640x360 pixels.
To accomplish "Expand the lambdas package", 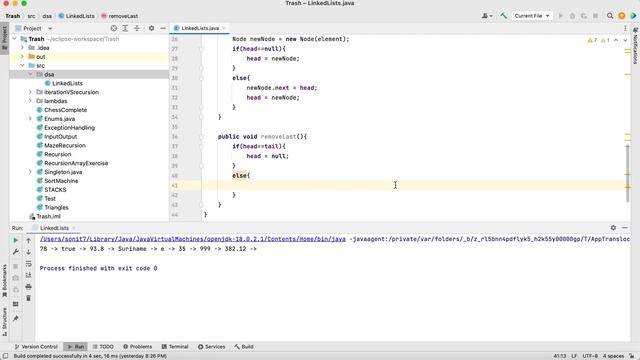I will point(30,101).
